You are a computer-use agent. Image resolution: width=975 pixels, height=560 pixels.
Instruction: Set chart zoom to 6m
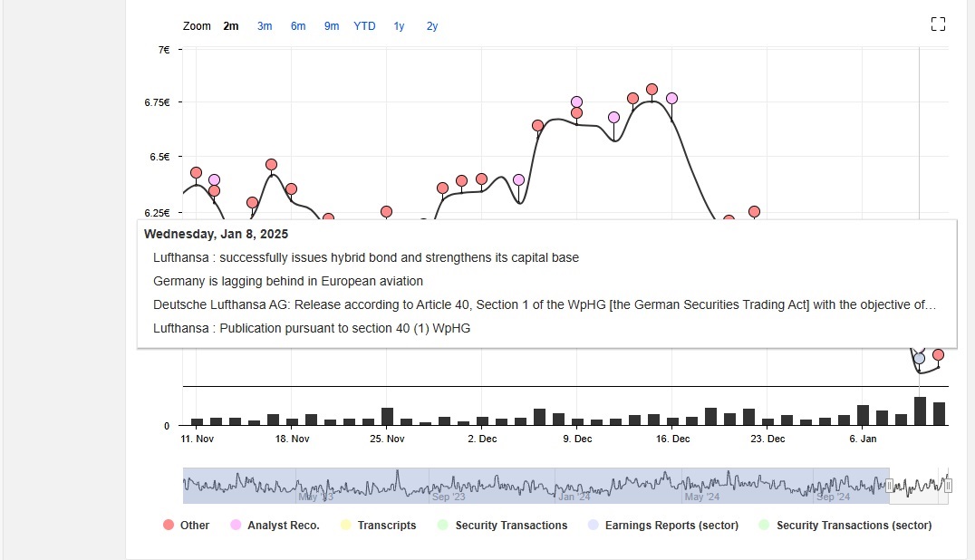[298, 26]
